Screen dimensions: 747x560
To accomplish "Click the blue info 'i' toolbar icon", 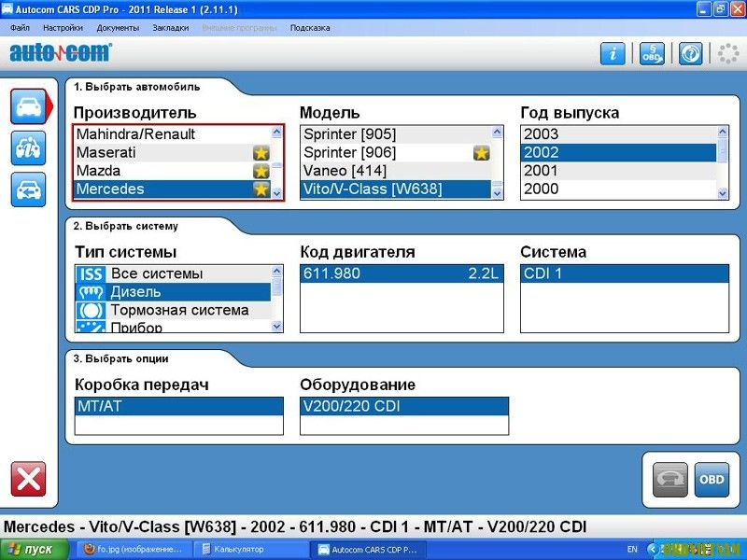I will click(613, 53).
